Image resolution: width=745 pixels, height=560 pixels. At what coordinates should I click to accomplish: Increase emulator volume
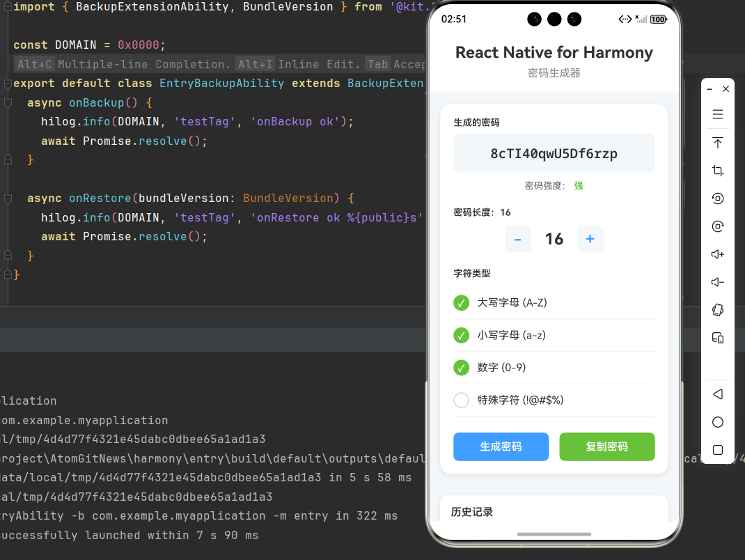point(717,254)
